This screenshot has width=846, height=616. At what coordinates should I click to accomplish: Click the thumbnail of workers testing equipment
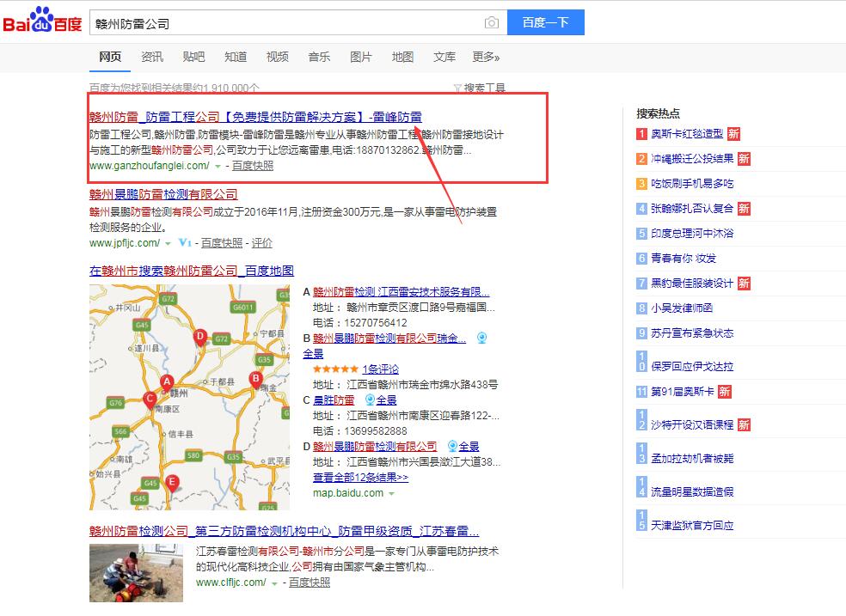[x=136, y=573]
